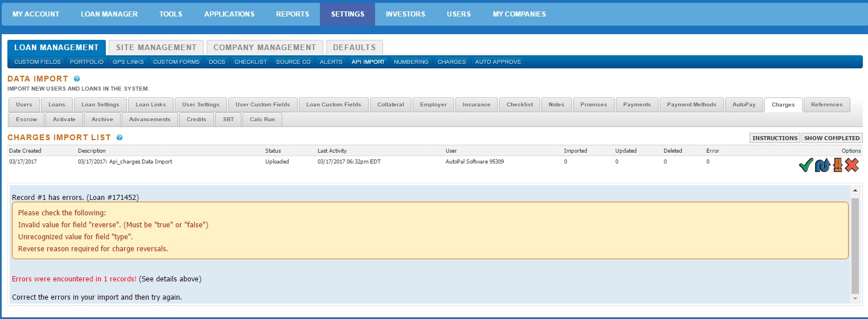Select GPS Links submenu item
The image size is (868, 319).
coord(129,62)
